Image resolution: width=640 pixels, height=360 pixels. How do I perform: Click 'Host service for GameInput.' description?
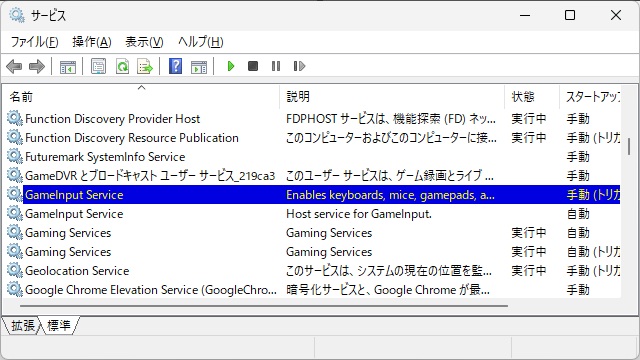tap(359, 214)
